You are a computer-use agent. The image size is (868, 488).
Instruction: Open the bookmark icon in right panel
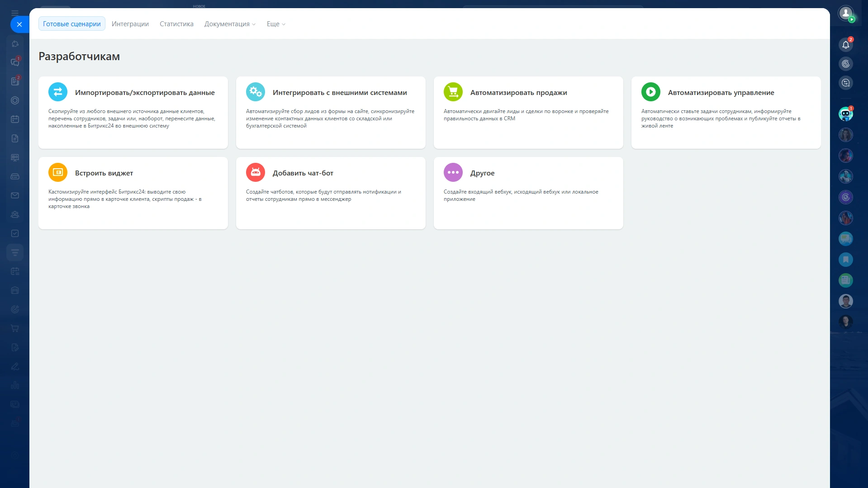pyautogui.click(x=845, y=260)
